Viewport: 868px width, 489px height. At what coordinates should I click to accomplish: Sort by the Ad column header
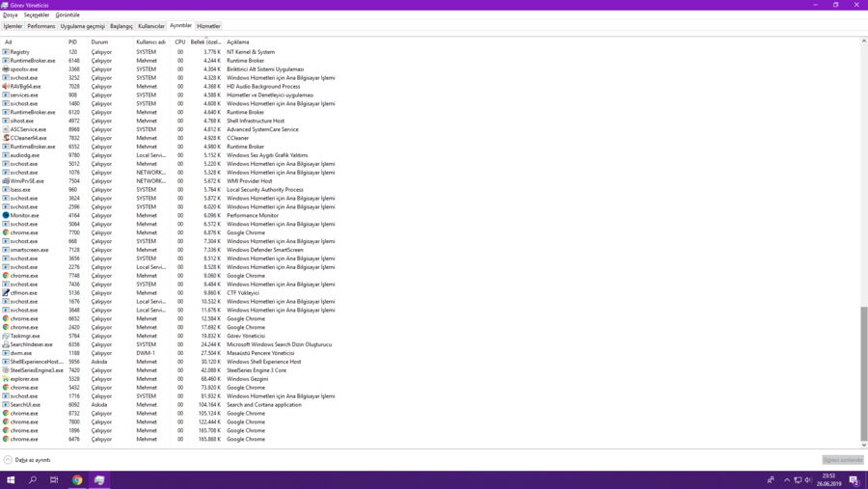(33, 42)
